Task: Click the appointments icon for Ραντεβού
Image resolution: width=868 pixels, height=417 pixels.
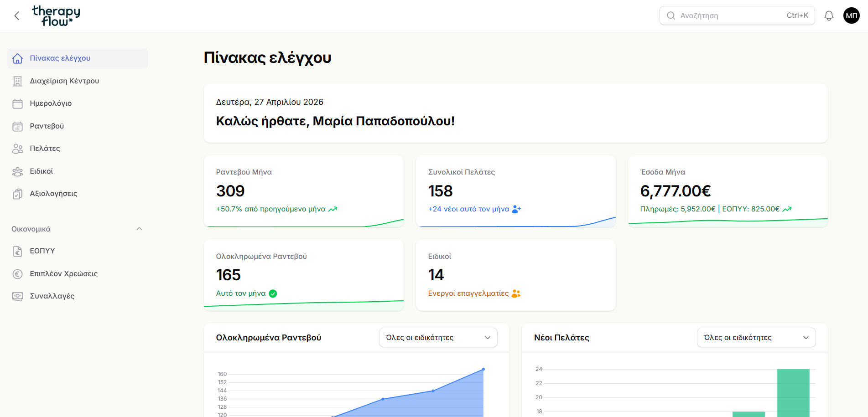Action: [x=17, y=126]
